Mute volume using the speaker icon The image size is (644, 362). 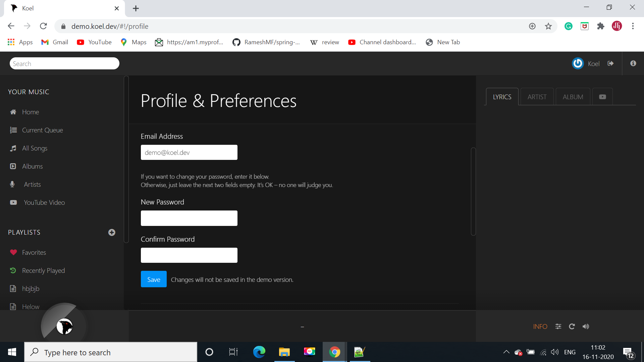click(x=586, y=326)
